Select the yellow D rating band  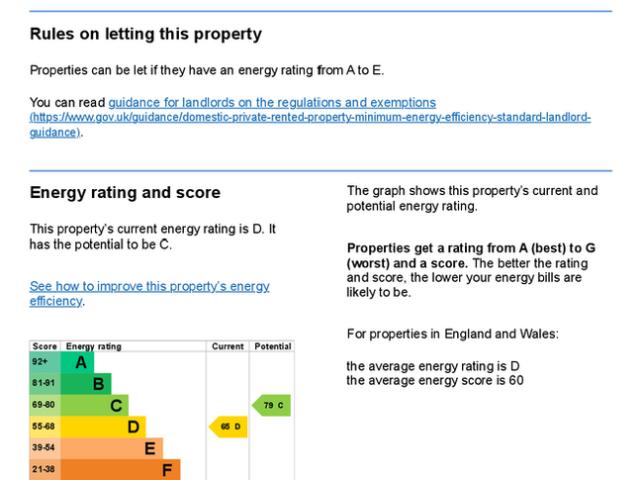click(129, 426)
